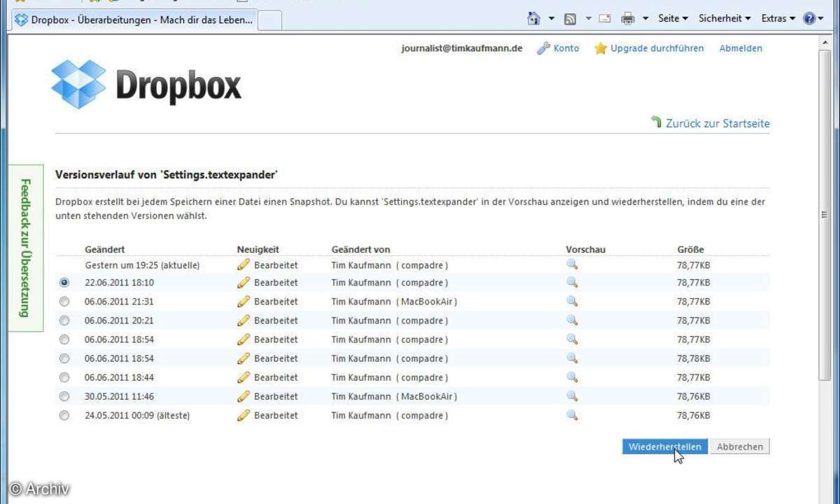This screenshot has height=504, width=840.
Task: Select the 06.06.2011 20:21 version radio
Action: pyautogui.click(x=64, y=321)
